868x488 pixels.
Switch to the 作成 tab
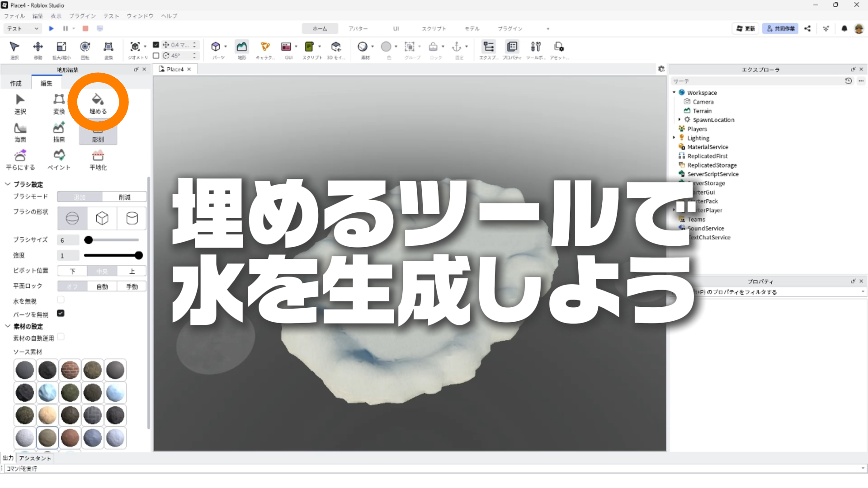click(x=16, y=83)
